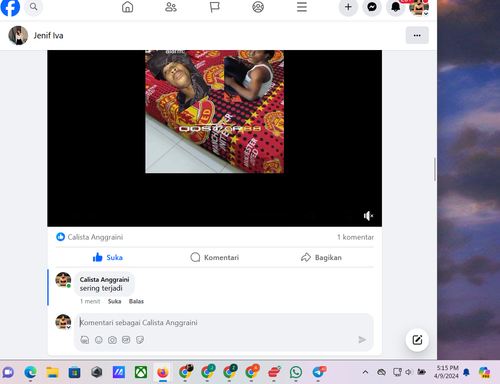Click the Komentari button

[215, 257]
